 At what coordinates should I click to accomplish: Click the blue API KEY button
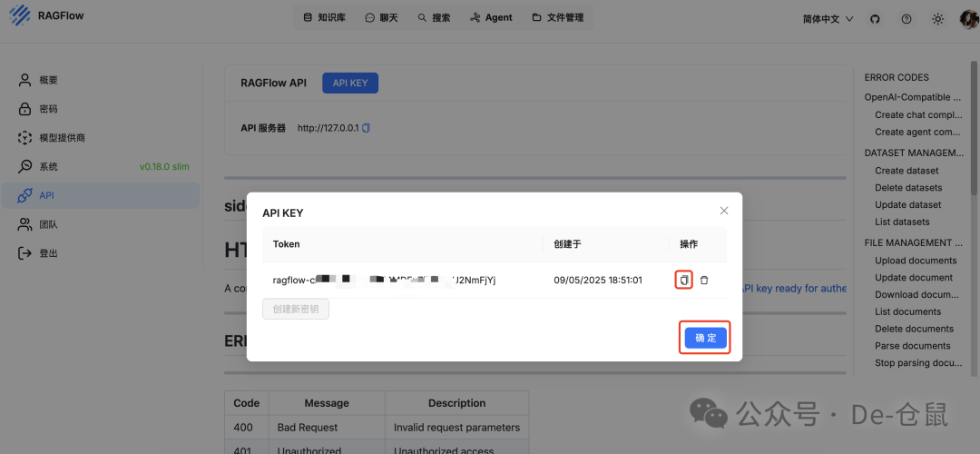click(x=350, y=84)
